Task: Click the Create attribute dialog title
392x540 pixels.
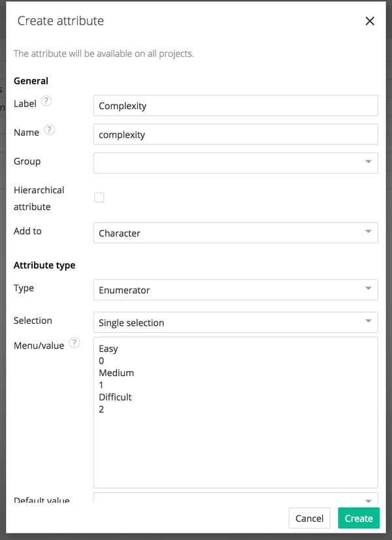Action: point(60,21)
